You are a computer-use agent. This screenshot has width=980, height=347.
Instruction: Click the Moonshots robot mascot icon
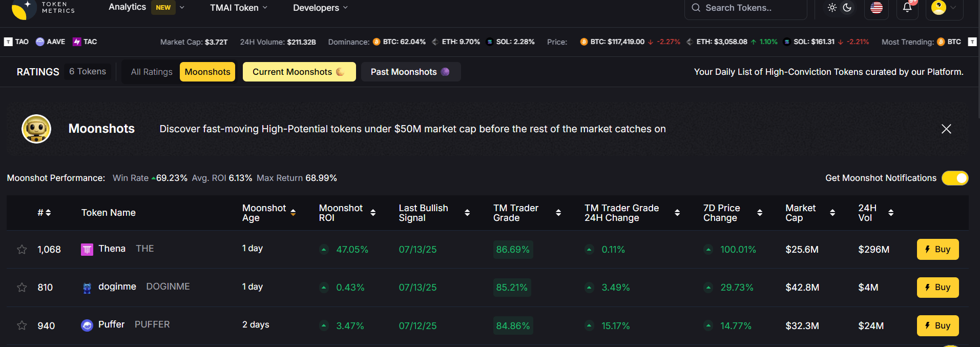(36, 129)
